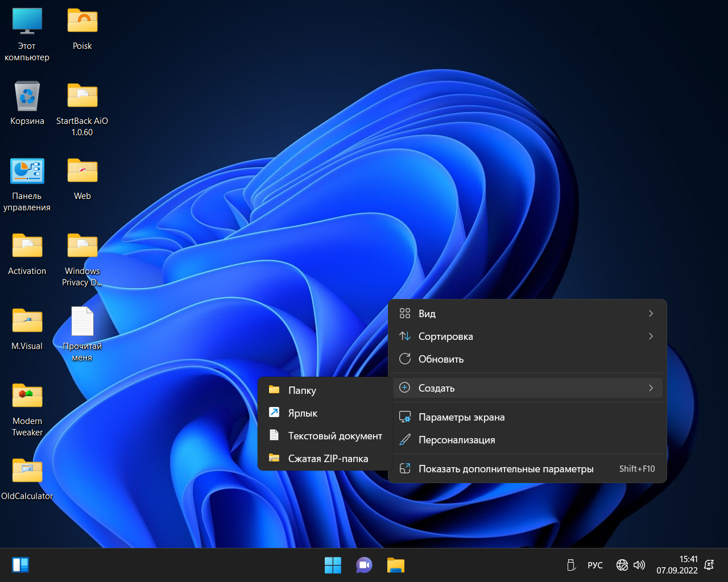Image resolution: width=728 pixels, height=582 pixels.
Task: Create a new Текстовый документ
Action: [334, 436]
